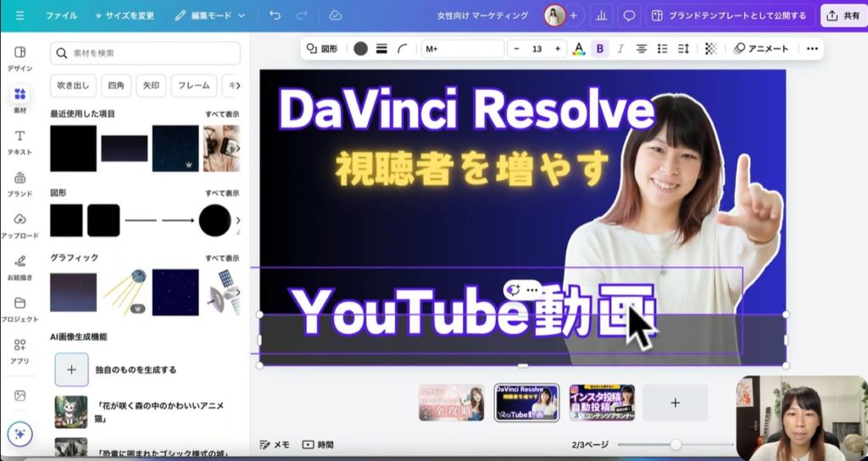Image resolution: width=868 pixels, height=461 pixels.
Task: Open the toolbar more options ellipsis
Action: click(812, 49)
